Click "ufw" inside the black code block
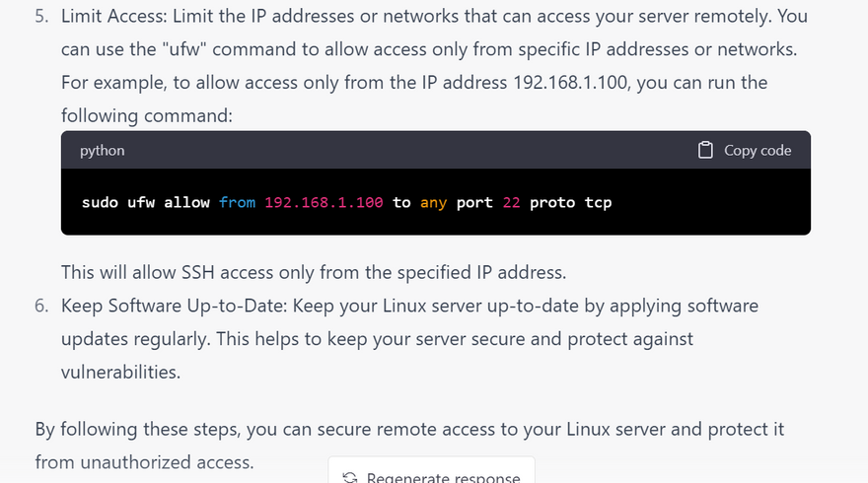868x483 pixels. coord(140,202)
